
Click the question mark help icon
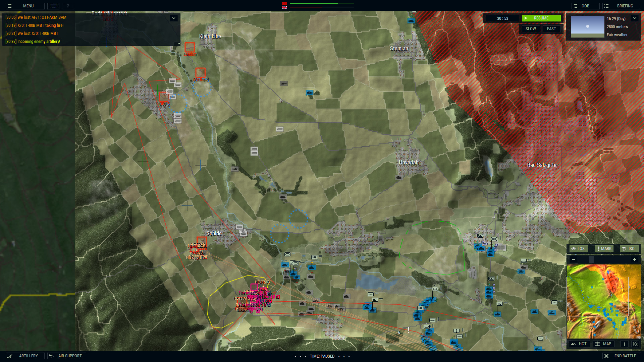point(68,6)
